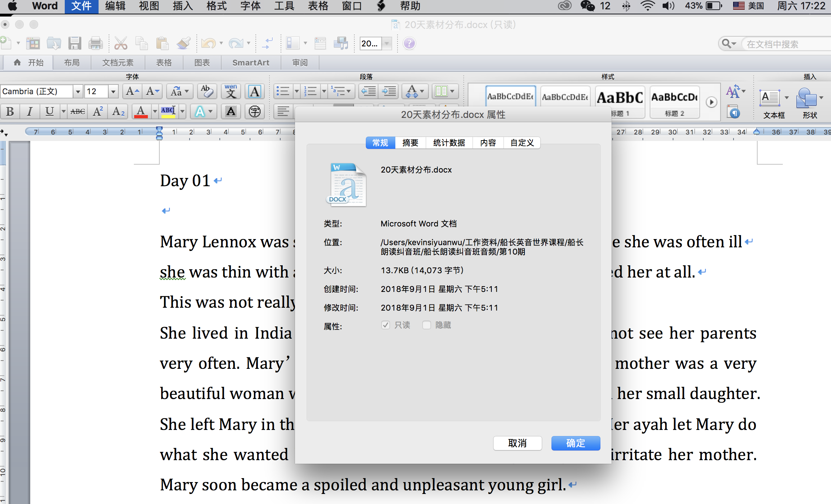This screenshot has width=831, height=504.
Task: Open Word help question mark icon
Action: coord(409,43)
